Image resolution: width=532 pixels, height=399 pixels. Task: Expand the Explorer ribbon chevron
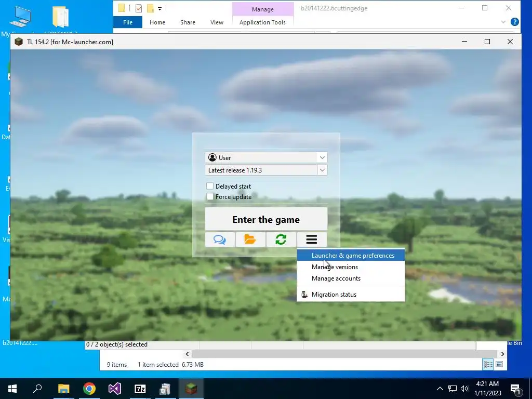(x=503, y=22)
